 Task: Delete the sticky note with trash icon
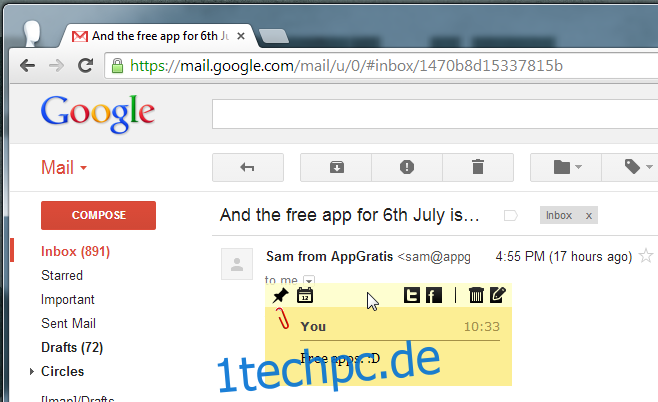coord(476,295)
